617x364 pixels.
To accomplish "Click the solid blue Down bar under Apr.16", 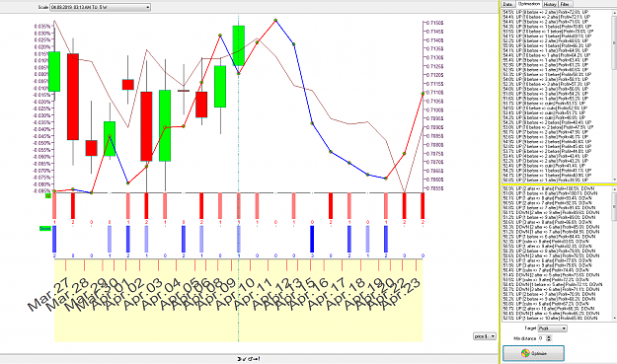I will [x=312, y=239].
